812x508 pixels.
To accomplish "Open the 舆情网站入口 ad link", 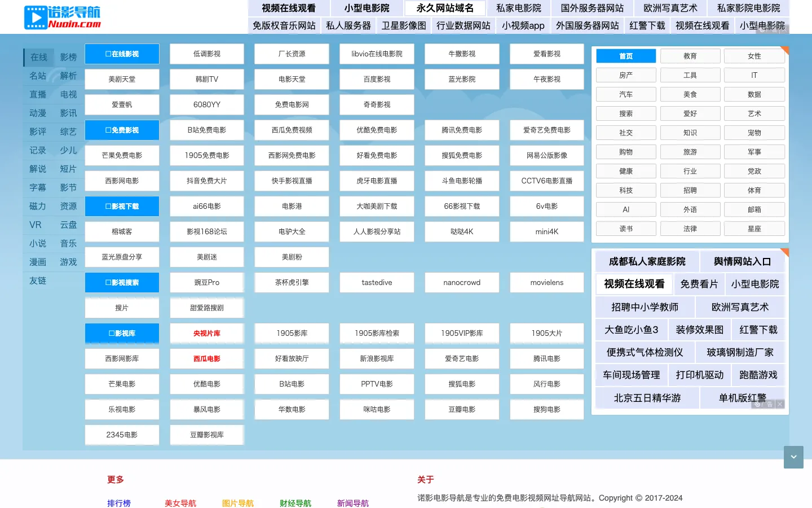I will pyautogui.click(x=742, y=262).
